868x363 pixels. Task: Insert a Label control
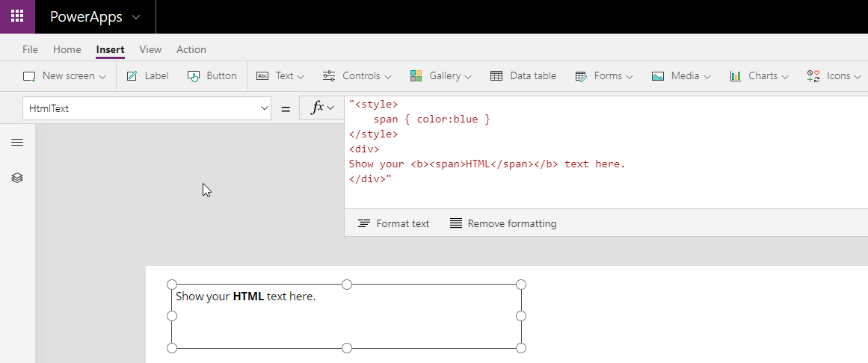[x=147, y=75]
